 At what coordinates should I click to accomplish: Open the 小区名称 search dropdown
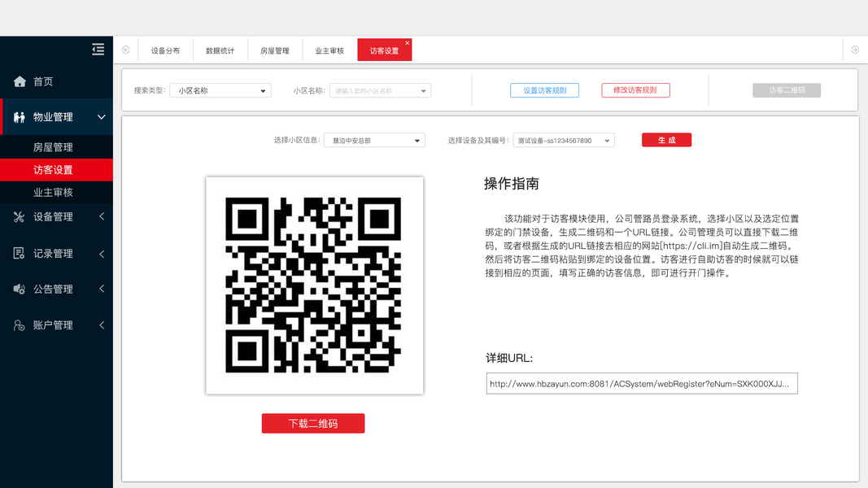pos(380,91)
